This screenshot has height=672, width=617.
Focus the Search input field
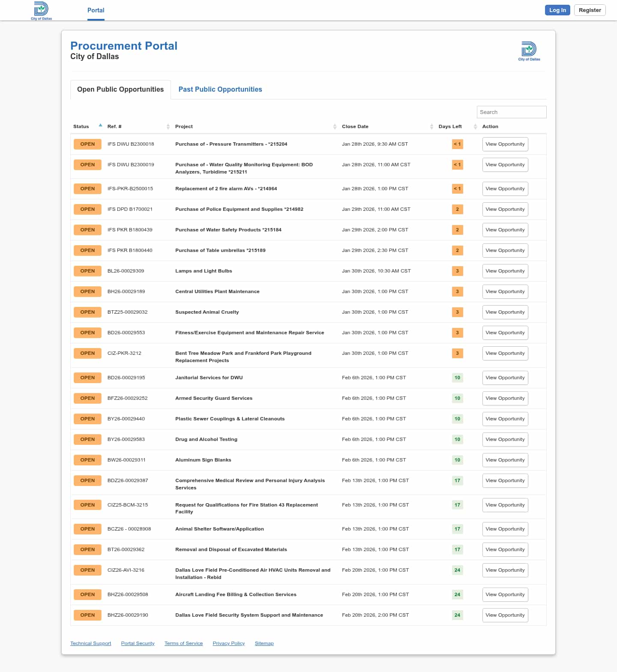[x=511, y=112]
